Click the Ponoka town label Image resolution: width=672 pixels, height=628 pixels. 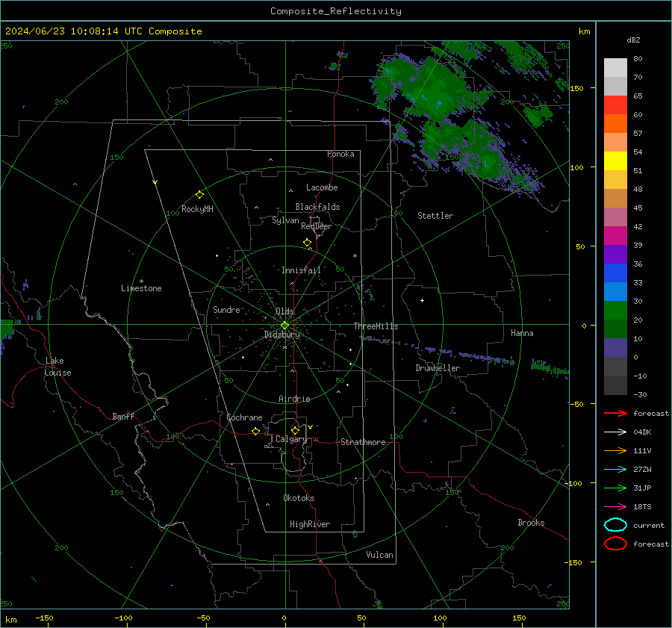pos(340,154)
